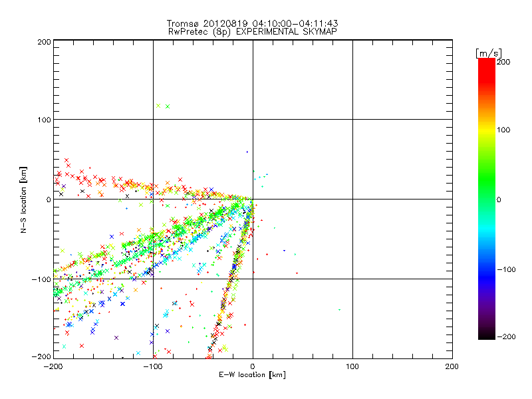Viewport: 532px width, 399px height.
Task: Select the lone cyan point right of center
Action: click(x=339, y=309)
